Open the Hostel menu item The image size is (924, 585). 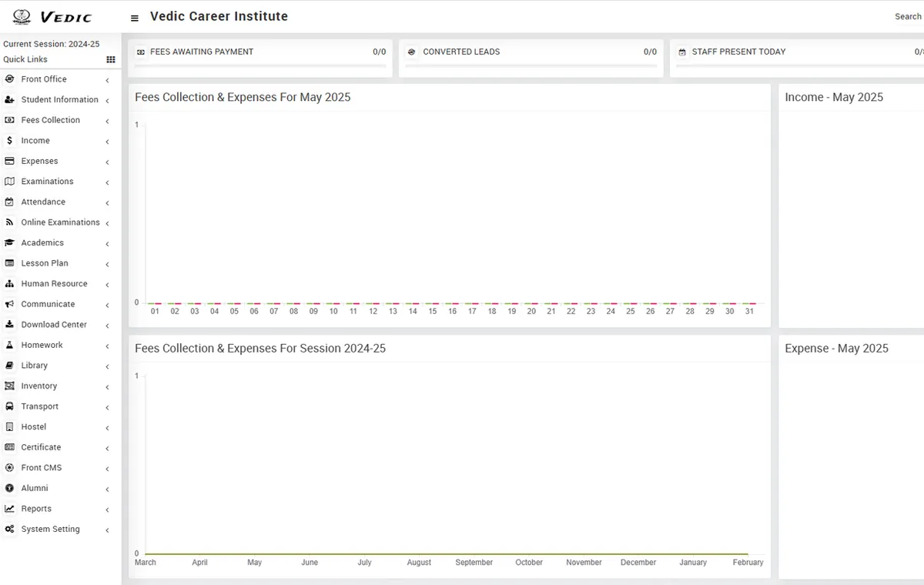point(60,427)
